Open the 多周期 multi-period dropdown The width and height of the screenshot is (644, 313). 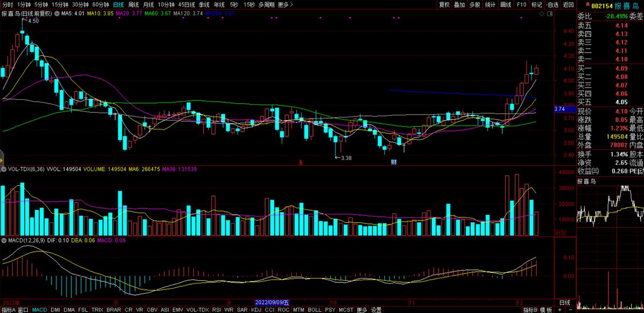[x=266, y=4]
